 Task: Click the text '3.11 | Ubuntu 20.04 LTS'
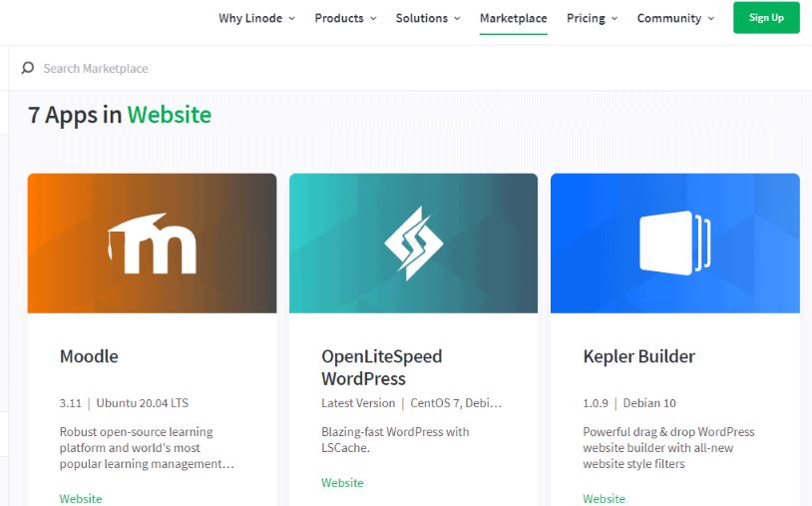click(x=124, y=403)
